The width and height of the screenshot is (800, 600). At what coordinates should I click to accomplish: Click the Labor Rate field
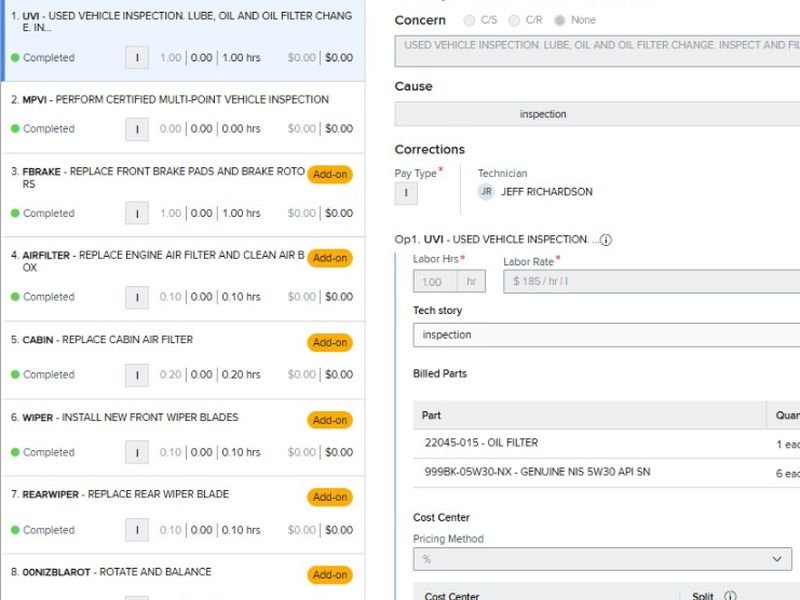[650, 282]
